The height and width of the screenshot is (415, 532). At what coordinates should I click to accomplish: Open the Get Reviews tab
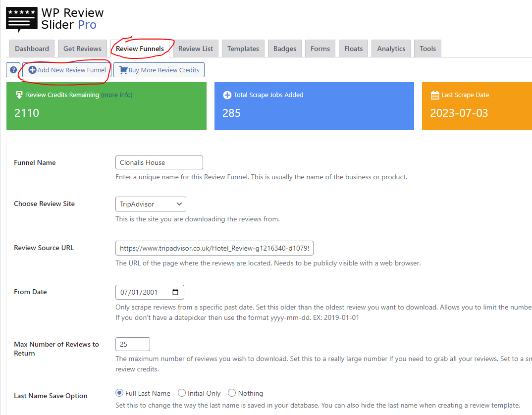tap(82, 49)
